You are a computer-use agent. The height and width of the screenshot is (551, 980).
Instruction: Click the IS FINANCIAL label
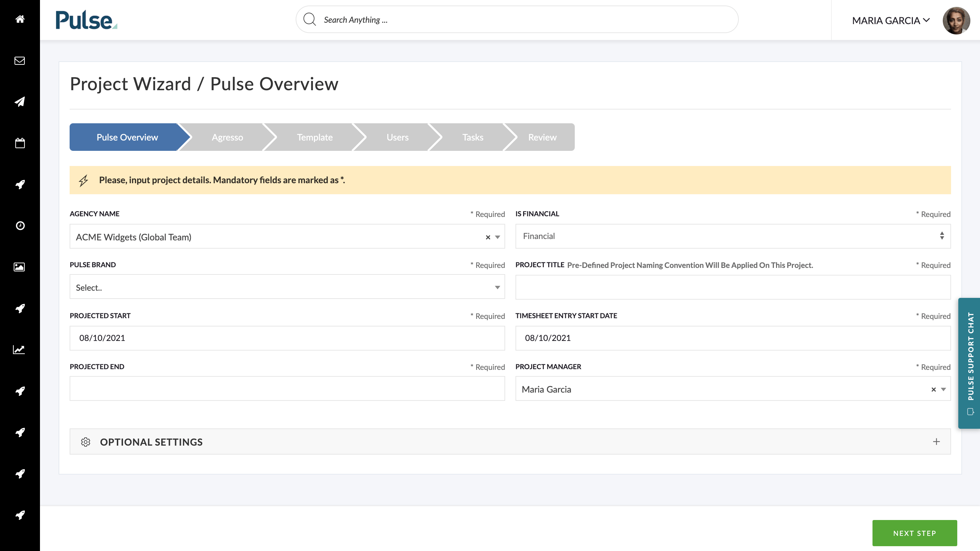click(537, 214)
